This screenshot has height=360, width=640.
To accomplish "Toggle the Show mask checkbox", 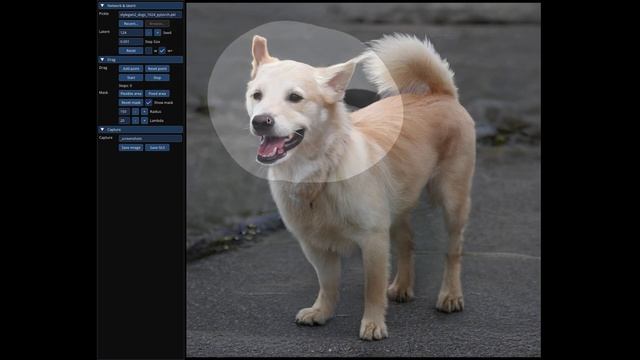I will point(149,102).
